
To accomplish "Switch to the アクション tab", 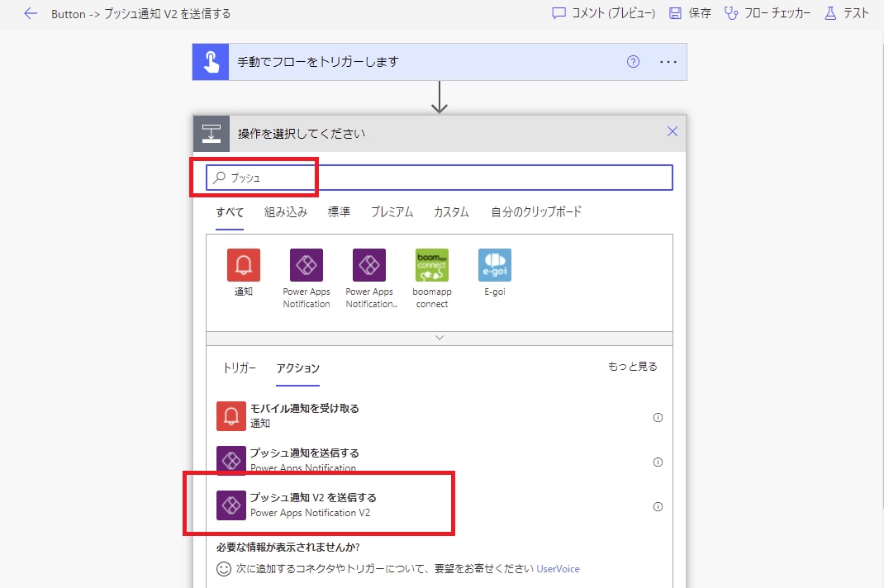I will point(297,368).
